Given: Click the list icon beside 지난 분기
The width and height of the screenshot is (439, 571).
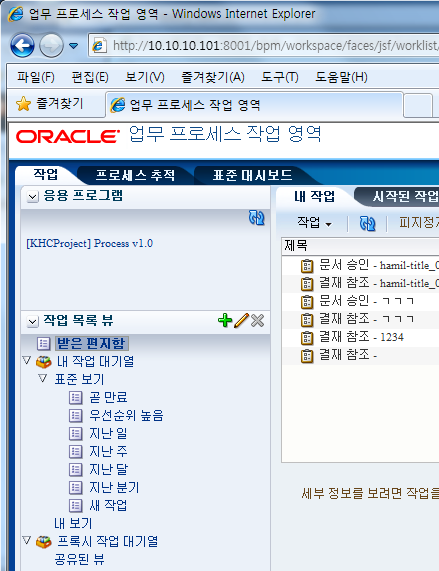Looking at the screenshot, I should point(75,487).
